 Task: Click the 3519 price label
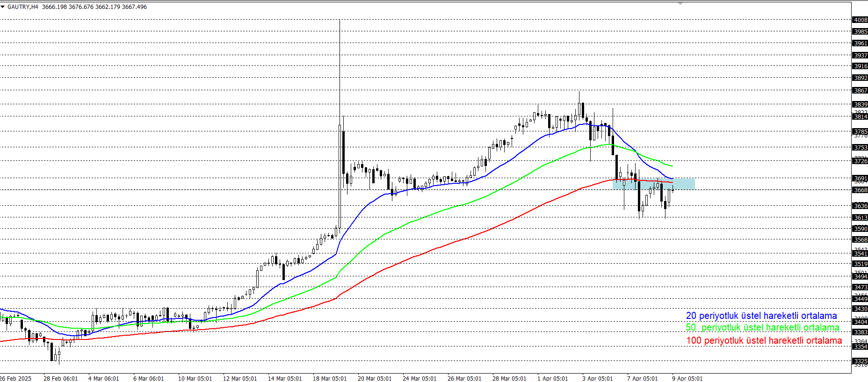(x=861, y=264)
